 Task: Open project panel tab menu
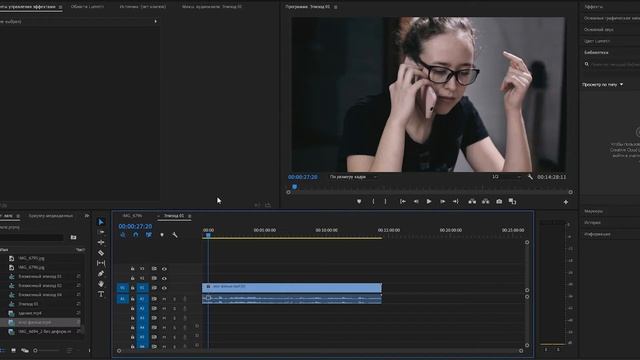(x=18, y=216)
